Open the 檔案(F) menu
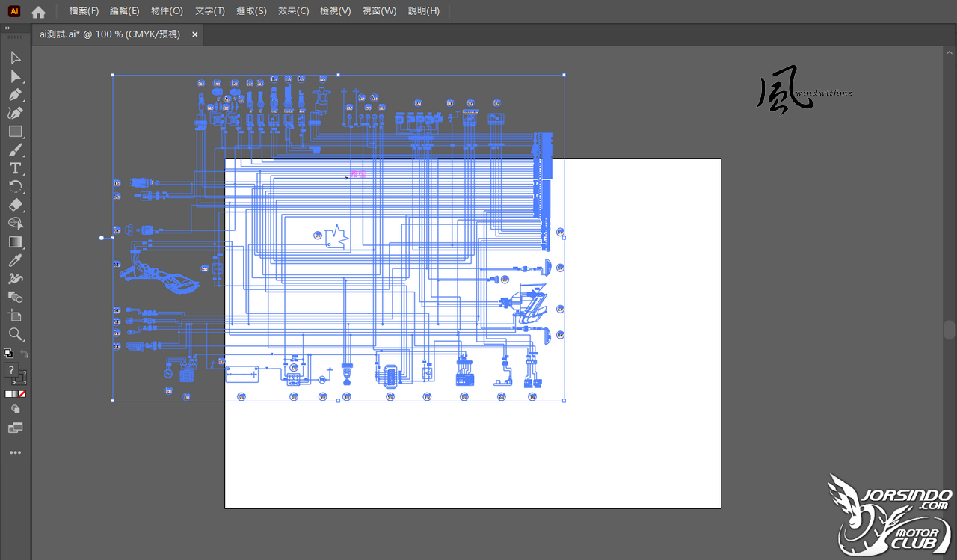The image size is (957, 560). [x=84, y=11]
